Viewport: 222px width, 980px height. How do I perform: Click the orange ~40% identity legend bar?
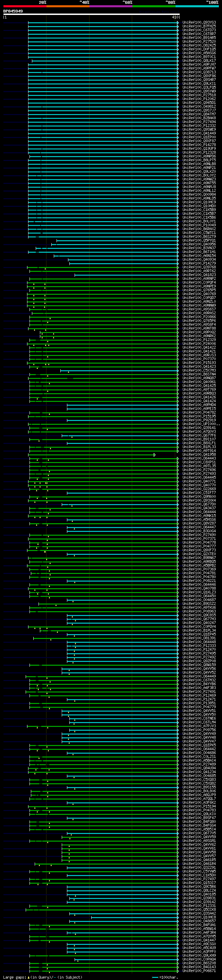(68, 6)
